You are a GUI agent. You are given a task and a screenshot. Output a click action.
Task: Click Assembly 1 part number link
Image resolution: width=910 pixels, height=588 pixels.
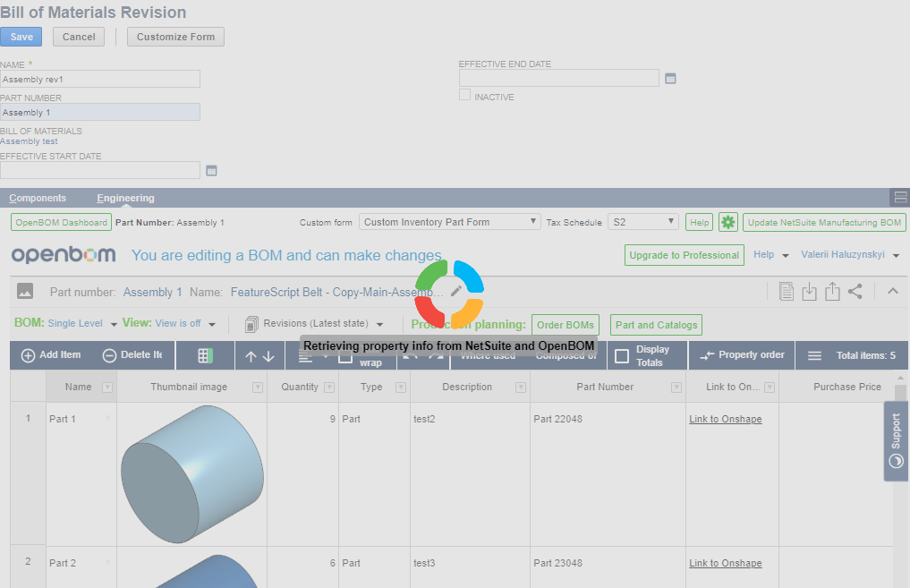153,292
